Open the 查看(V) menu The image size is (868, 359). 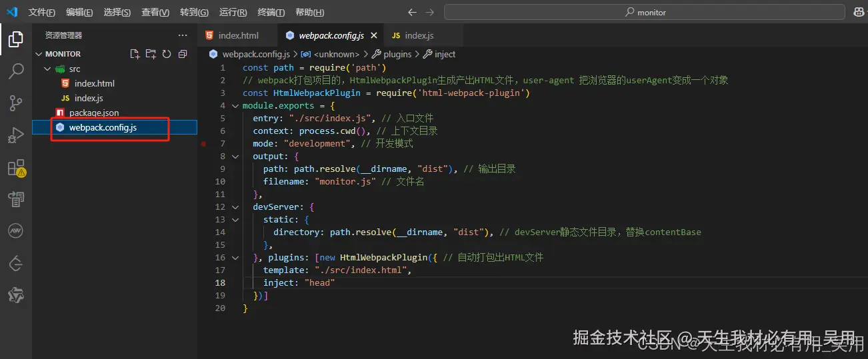(x=155, y=13)
